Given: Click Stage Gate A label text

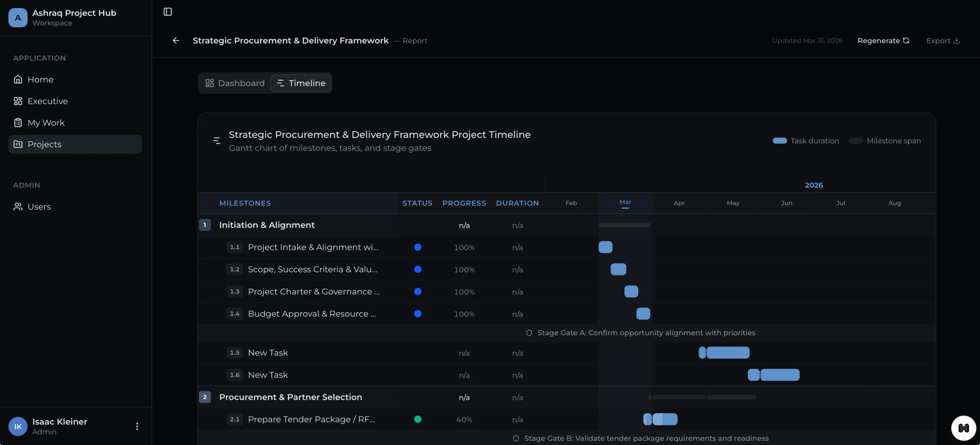Looking at the screenshot, I should point(646,333).
